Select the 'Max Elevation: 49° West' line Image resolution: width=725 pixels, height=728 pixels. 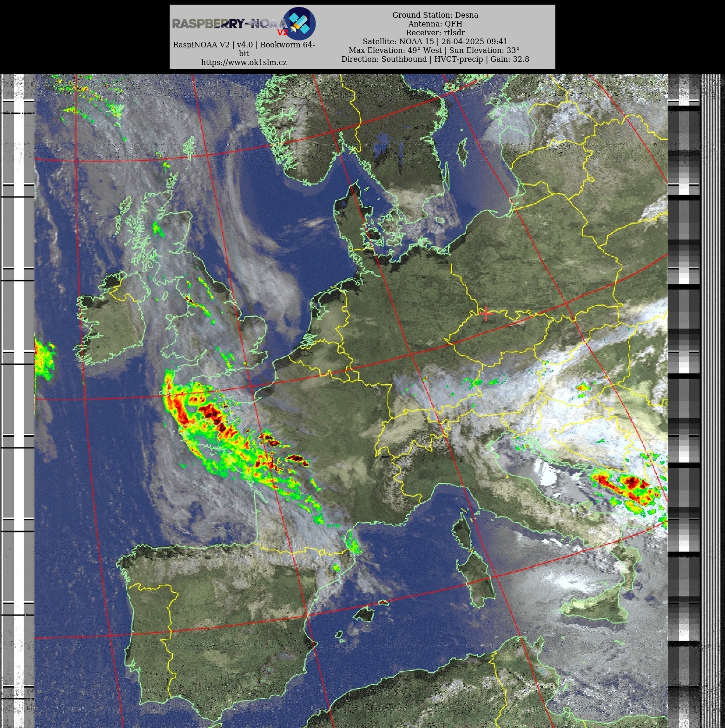point(434,50)
